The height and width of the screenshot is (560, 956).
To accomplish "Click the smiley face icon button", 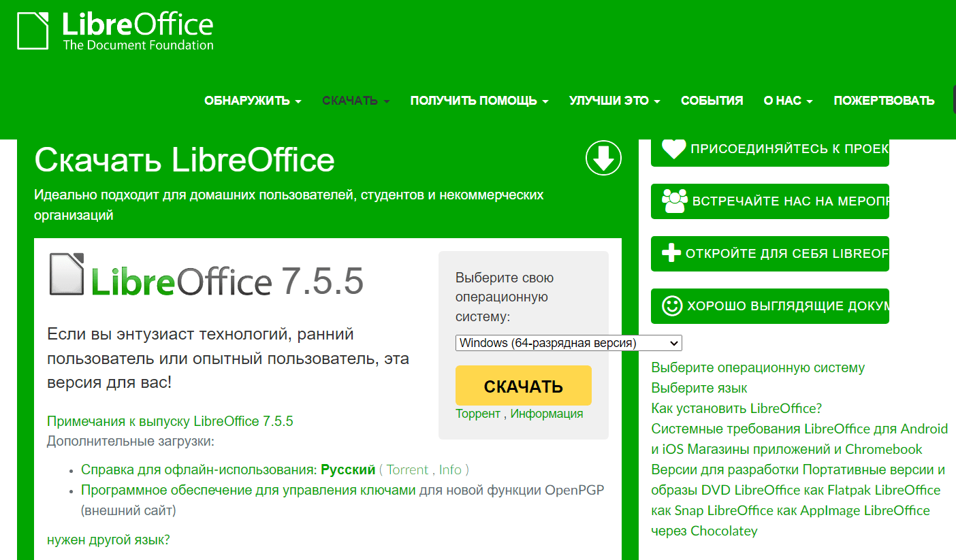I will pyautogui.click(x=672, y=306).
